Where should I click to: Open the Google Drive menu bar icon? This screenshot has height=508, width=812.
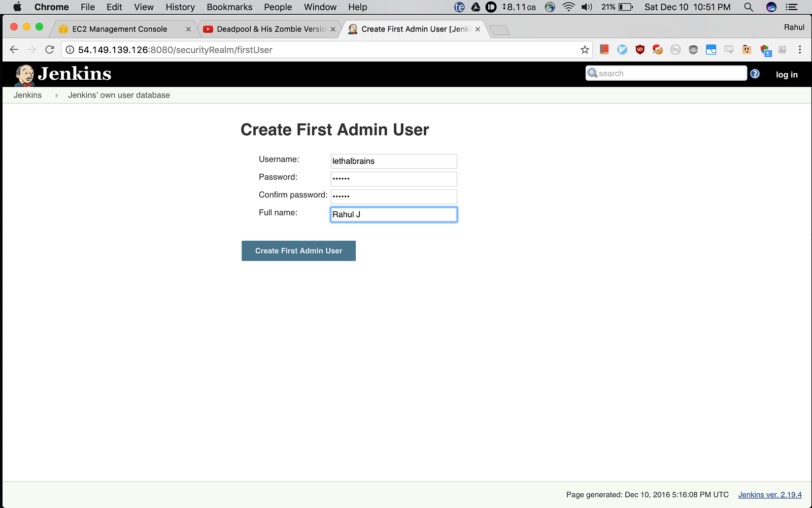click(476, 7)
